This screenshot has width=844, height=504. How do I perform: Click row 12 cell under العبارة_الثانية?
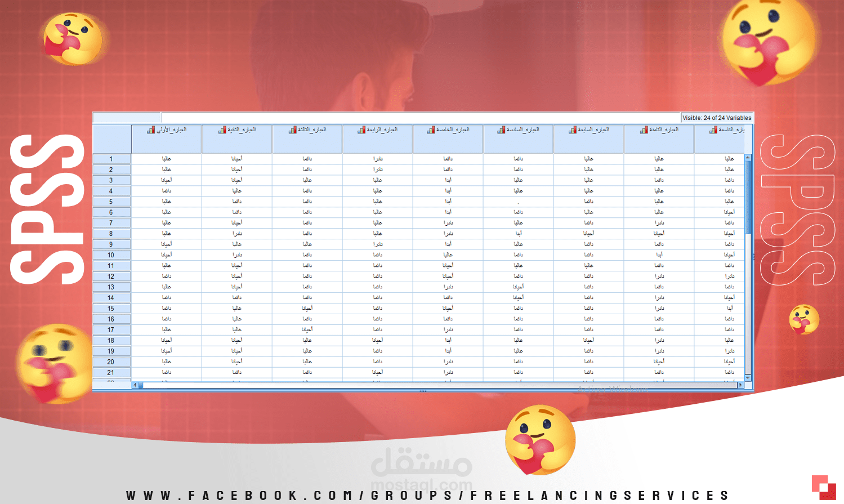click(237, 276)
